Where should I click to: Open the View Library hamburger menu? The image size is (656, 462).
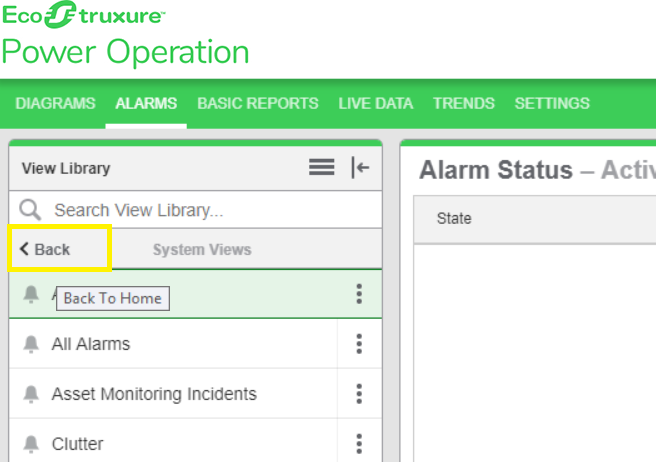[x=321, y=168]
